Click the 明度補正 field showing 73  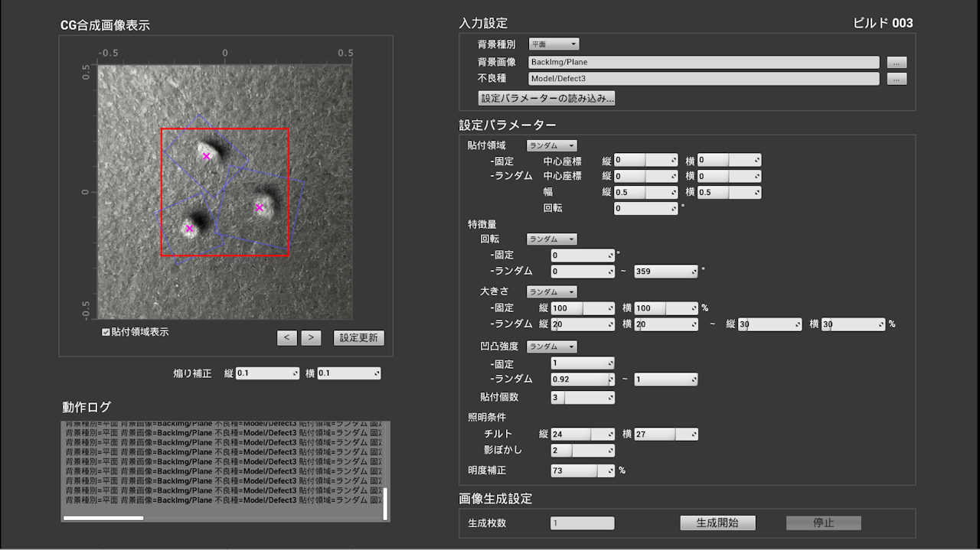[583, 470]
